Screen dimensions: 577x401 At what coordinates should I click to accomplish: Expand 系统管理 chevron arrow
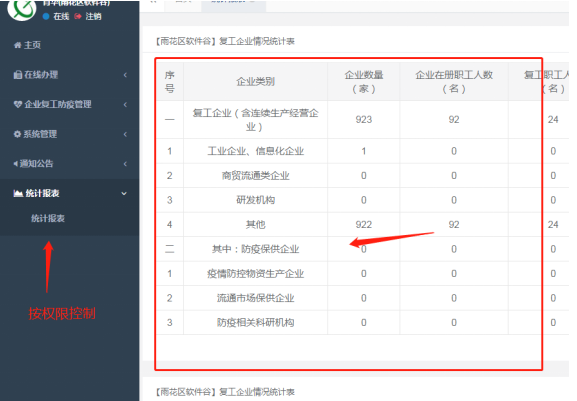(x=125, y=134)
